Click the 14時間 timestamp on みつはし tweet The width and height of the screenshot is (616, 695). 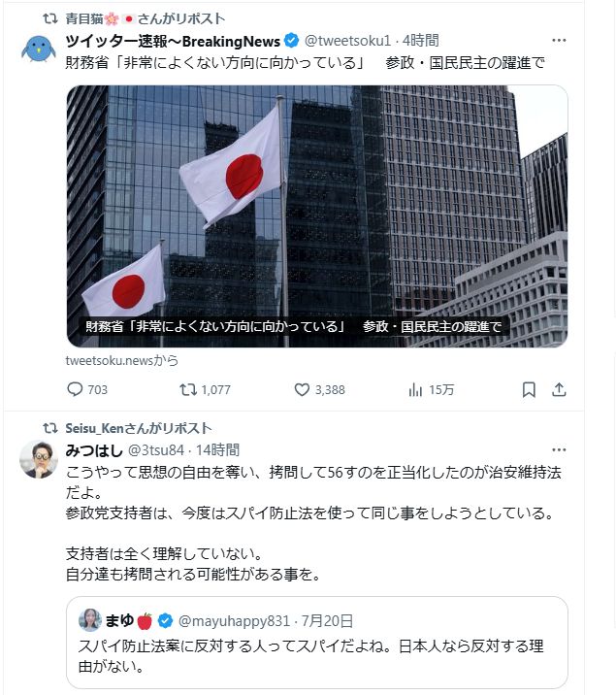coord(217,450)
